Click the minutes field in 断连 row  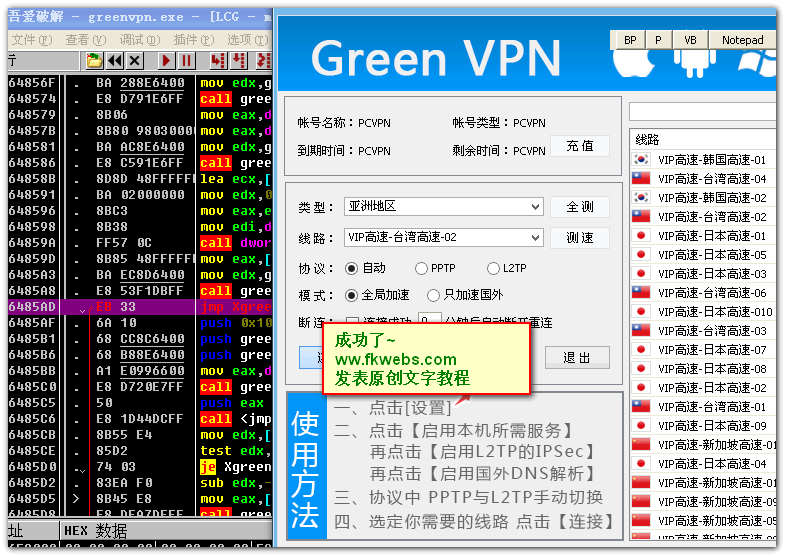tap(429, 319)
